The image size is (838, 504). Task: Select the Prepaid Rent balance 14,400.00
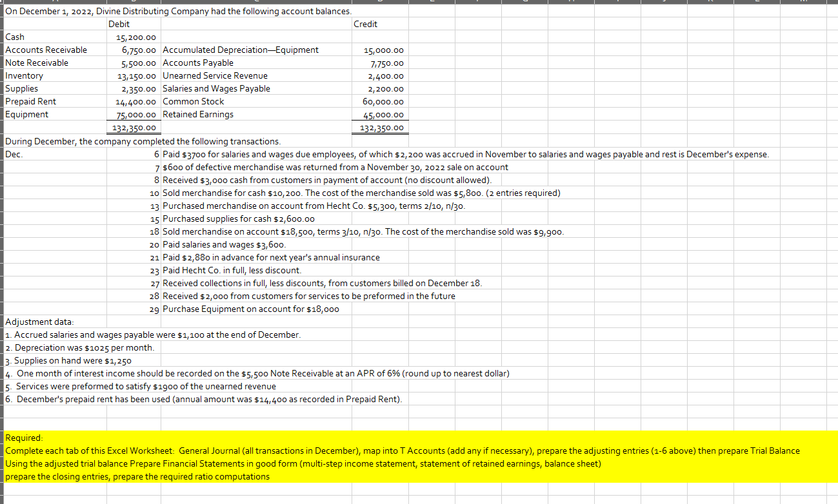[x=136, y=101]
